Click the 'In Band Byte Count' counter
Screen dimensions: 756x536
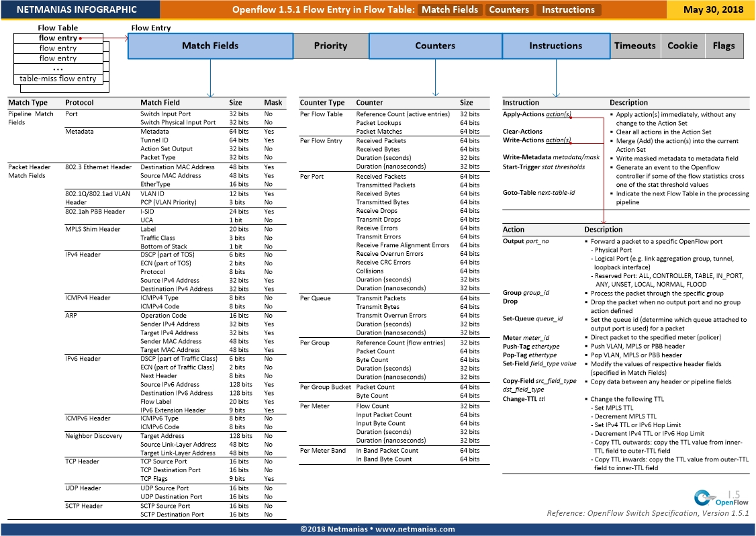coord(384,459)
